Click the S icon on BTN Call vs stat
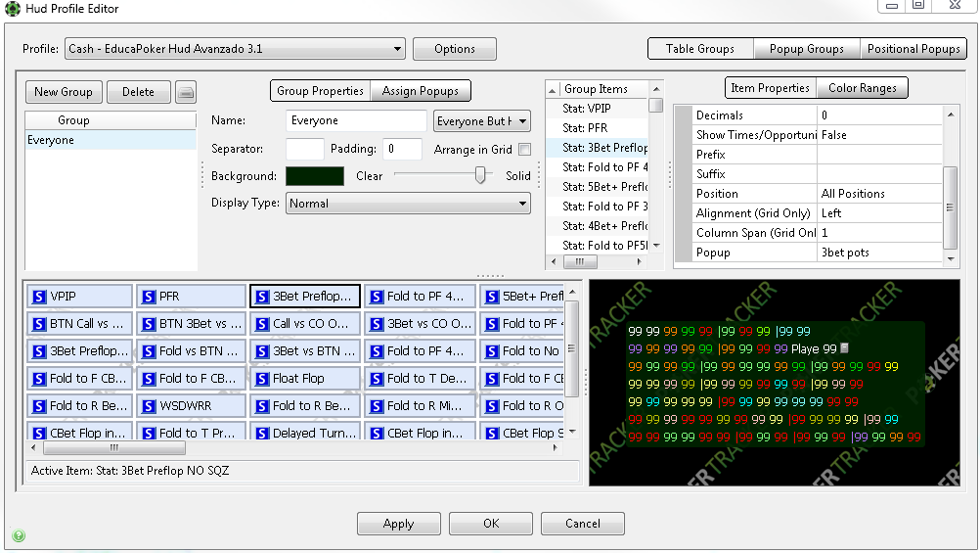 39,324
